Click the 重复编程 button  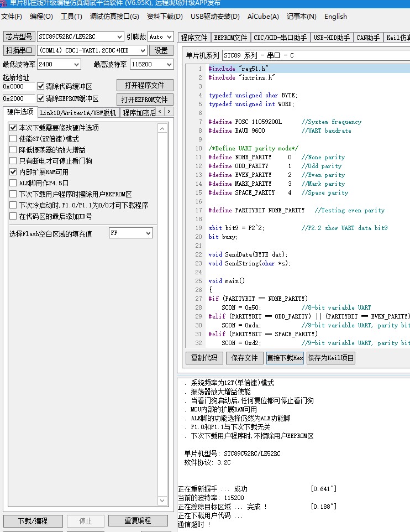point(138,521)
